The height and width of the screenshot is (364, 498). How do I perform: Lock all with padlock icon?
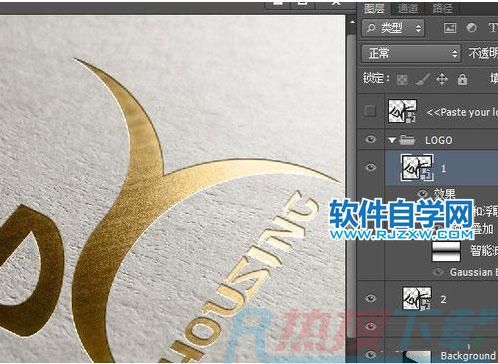click(462, 79)
